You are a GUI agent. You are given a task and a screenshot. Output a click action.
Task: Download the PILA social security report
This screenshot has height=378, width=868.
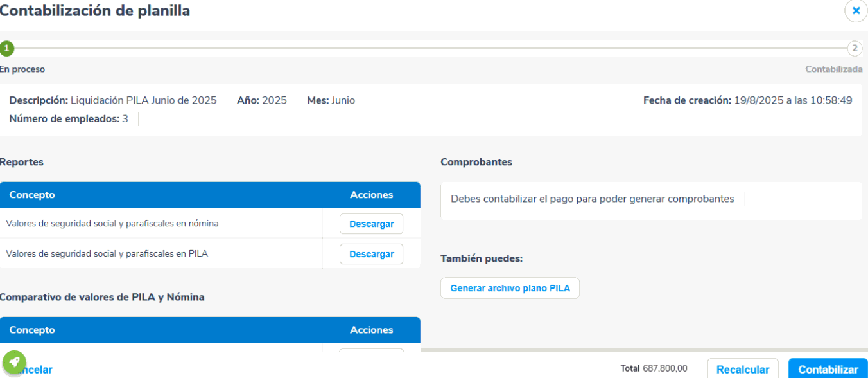pyautogui.click(x=371, y=254)
